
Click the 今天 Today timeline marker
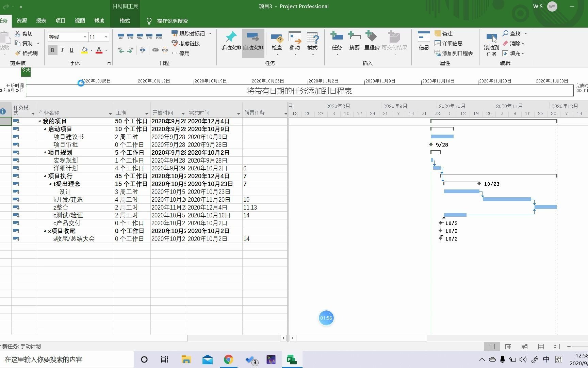[x=26, y=71]
